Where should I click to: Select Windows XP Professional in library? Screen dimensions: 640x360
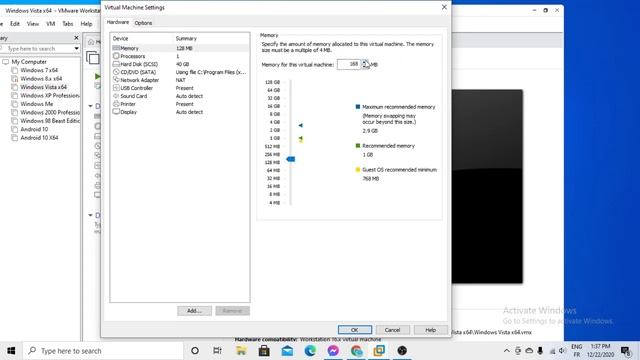click(50, 96)
